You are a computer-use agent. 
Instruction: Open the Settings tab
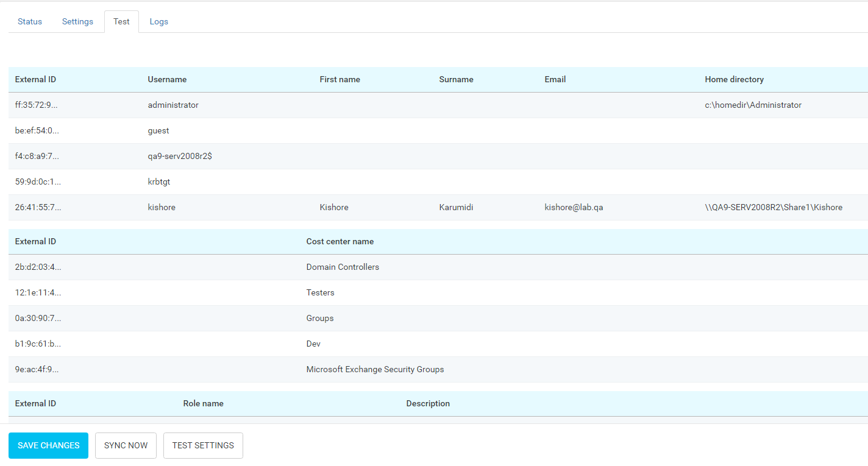coord(77,21)
